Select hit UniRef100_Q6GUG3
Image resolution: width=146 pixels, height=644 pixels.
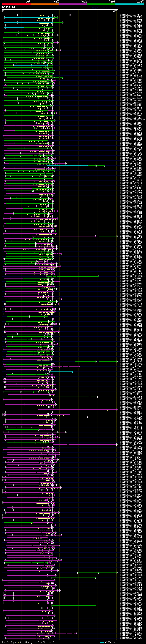tap(131, 228)
